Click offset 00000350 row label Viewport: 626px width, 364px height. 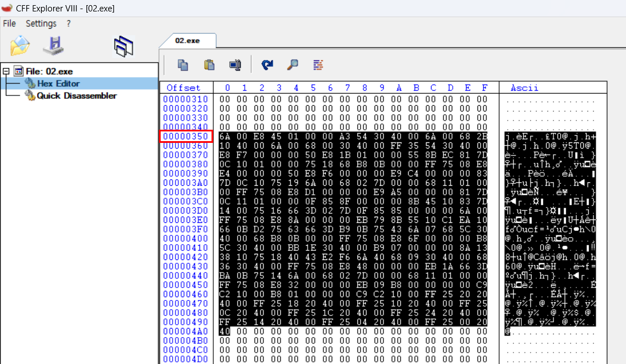coord(186,137)
